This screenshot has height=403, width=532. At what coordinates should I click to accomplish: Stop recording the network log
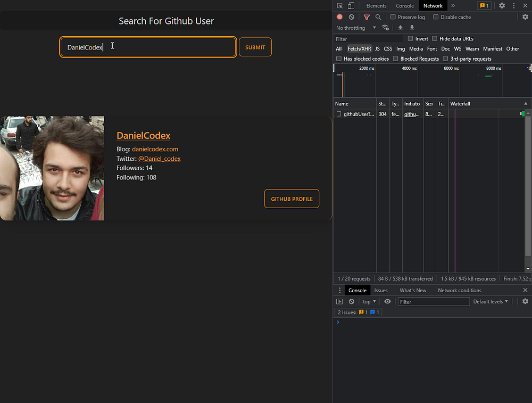pyautogui.click(x=340, y=17)
